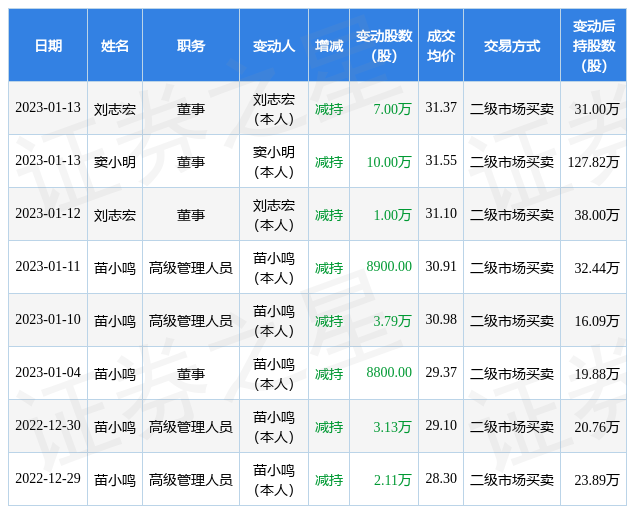Click the 20.76万 post-change holdings value
Screen dimensions: 627x514
597,427
